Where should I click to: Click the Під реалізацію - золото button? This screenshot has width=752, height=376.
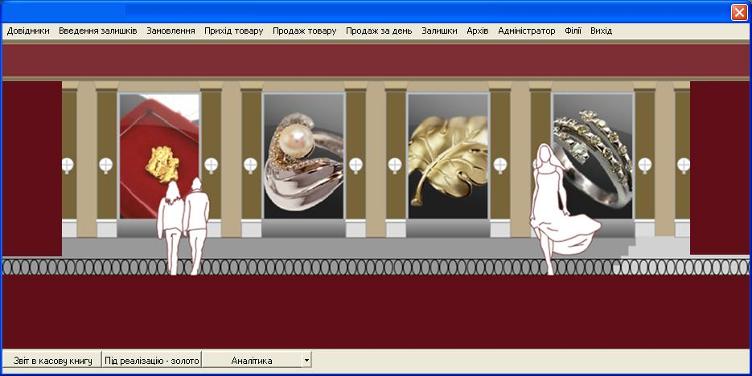[152, 360]
